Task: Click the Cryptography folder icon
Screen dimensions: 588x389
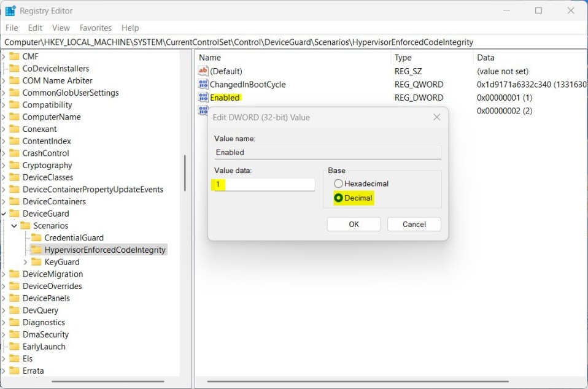Action: (14, 165)
